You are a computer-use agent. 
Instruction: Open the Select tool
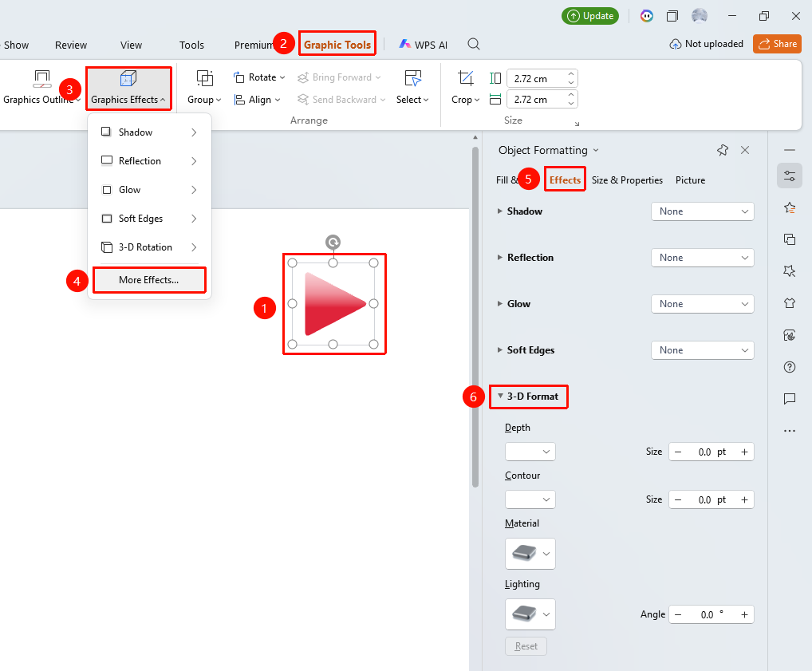click(412, 88)
